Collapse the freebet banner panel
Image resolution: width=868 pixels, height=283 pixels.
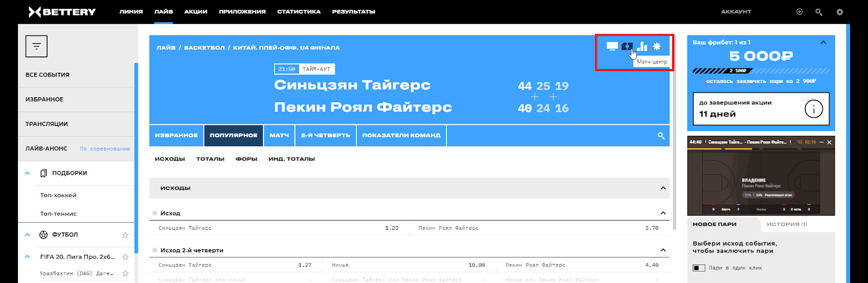[x=823, y=42]
